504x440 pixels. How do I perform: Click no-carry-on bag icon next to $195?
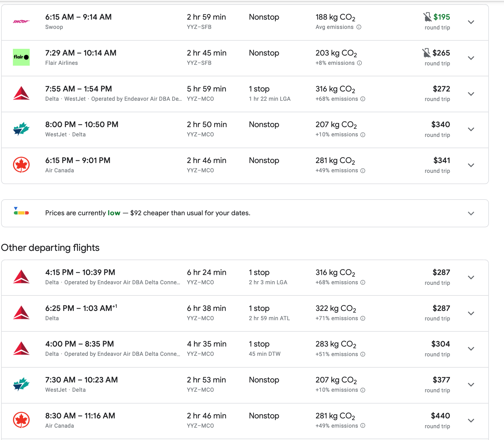tap(427, 17)
